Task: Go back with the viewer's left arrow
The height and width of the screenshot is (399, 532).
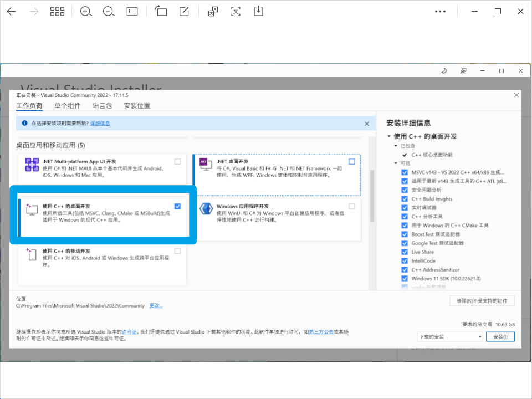Action: (11, 12)
